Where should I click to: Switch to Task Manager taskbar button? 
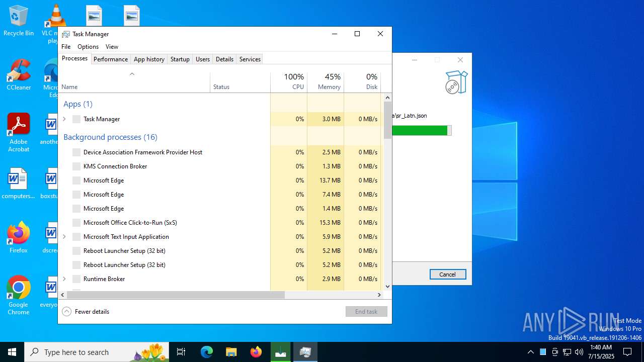click(x=305, y=352)
